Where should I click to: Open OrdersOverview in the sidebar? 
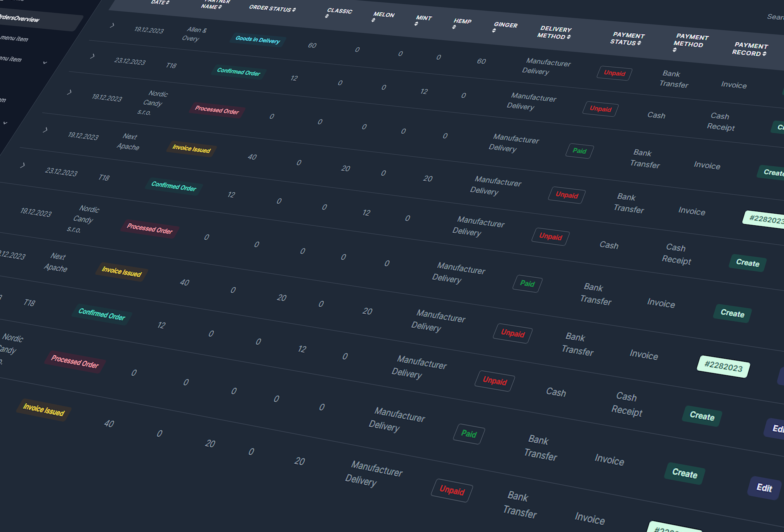click(x=19, y=19)
